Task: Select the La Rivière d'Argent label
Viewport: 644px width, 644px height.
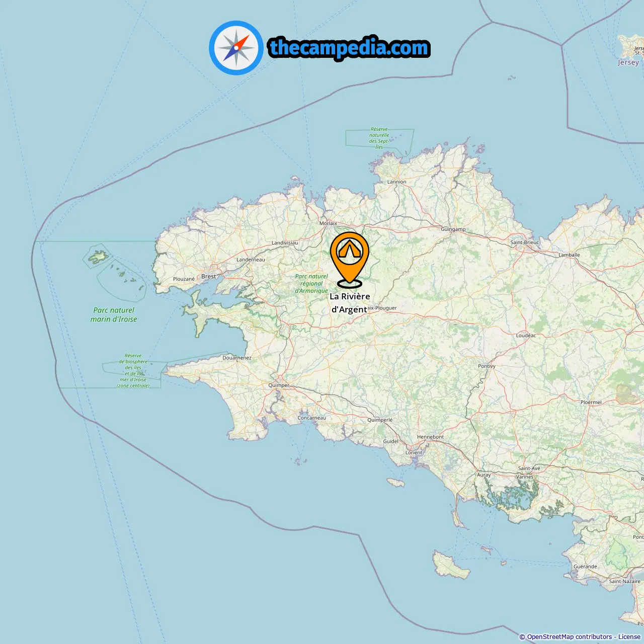Action: click(350, 303)
